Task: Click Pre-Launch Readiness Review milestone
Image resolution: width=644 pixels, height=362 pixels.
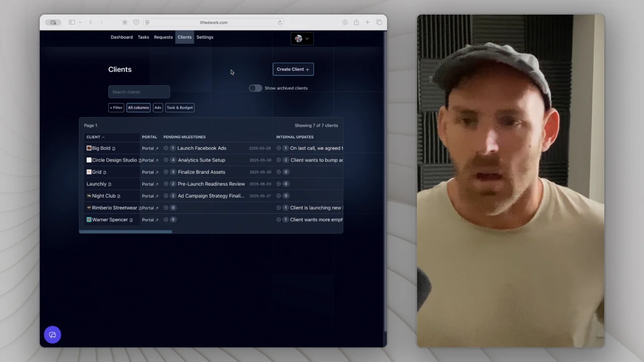Action: 211,184
